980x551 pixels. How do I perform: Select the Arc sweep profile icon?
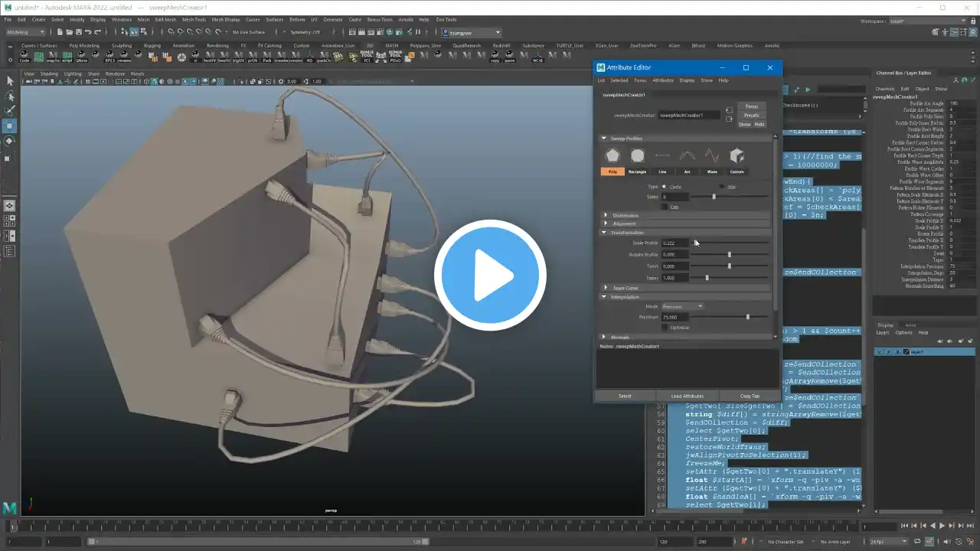[687, 156]
